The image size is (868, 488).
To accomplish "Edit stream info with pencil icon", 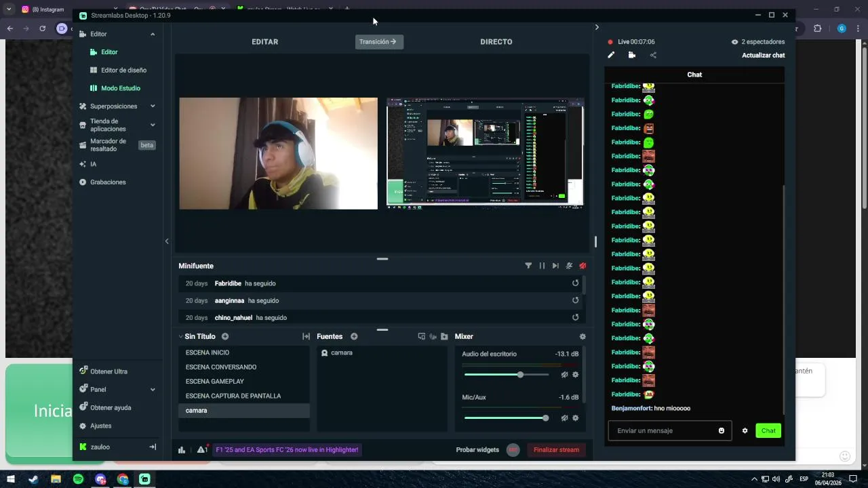I will click(x=611, y=55).
